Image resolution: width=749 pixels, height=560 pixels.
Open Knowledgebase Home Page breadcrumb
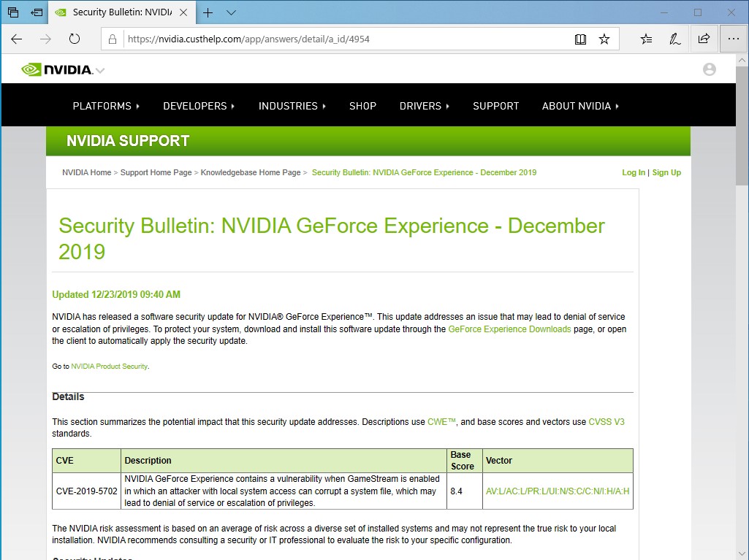pyautogui.click(x=251, y=172)
